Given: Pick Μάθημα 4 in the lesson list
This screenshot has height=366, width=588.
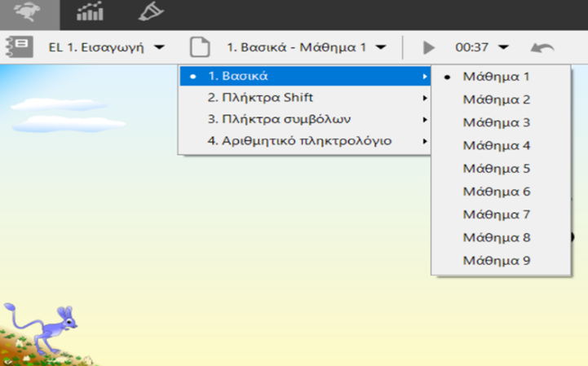Looking at the screenshot, I should click(497, 146).
